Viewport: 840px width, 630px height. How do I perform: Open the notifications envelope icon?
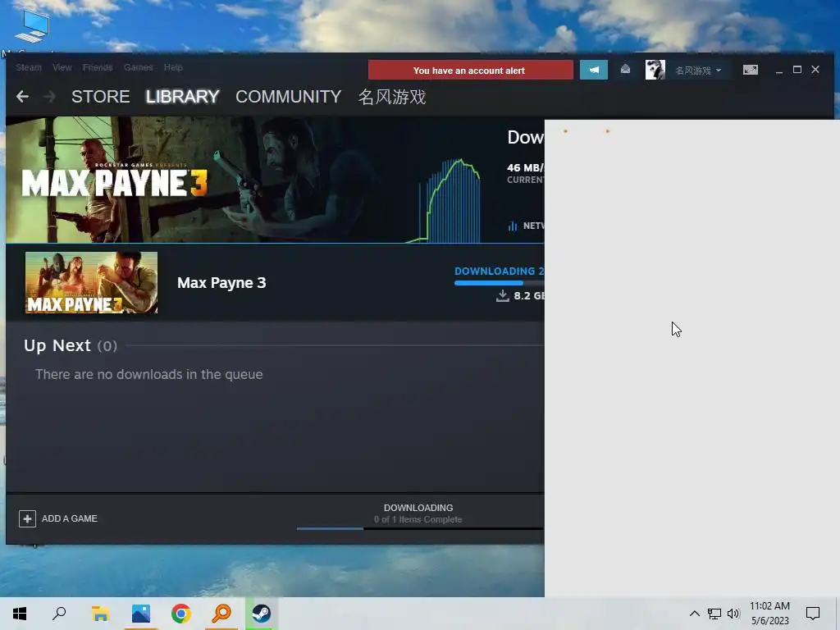[x=625, y=70]
